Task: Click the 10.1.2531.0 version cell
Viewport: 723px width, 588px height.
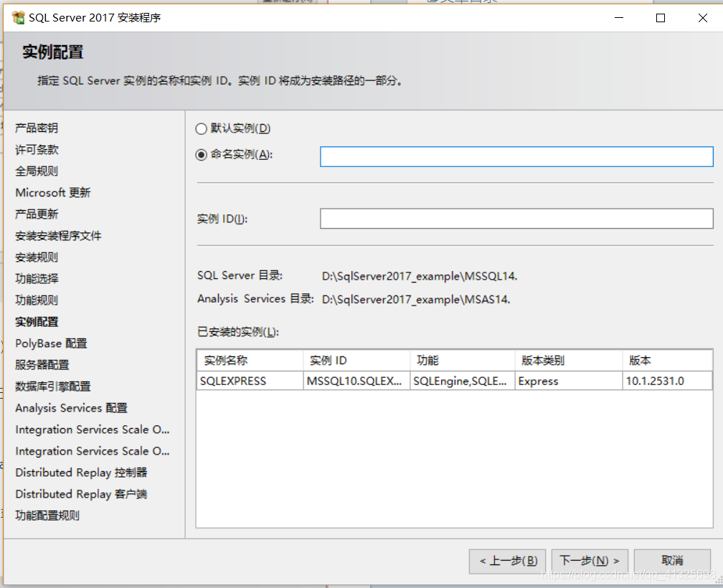Action: (x=667, y=381)
